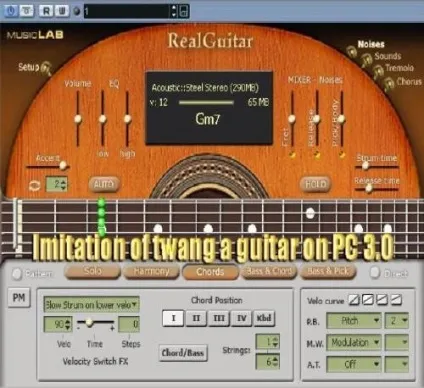The height and width of the screenshot is (388, 424).
Task: Click the loop arrows icon beside value 2
Action: tap(35, 185)
